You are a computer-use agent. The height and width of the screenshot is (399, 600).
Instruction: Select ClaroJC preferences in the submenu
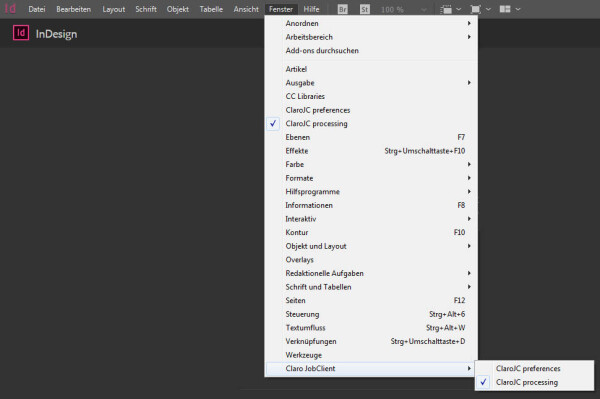[534, 368]
